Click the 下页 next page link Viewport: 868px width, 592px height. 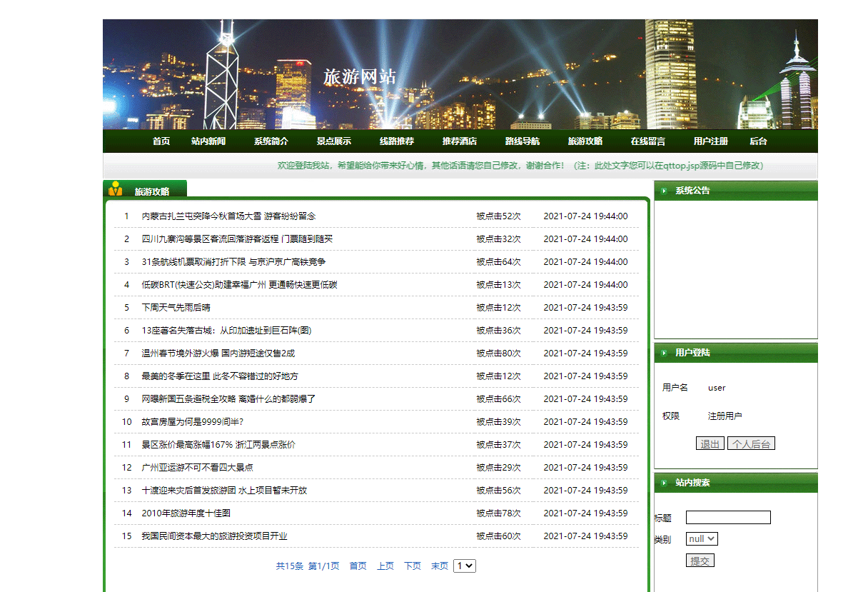point(412,565)
